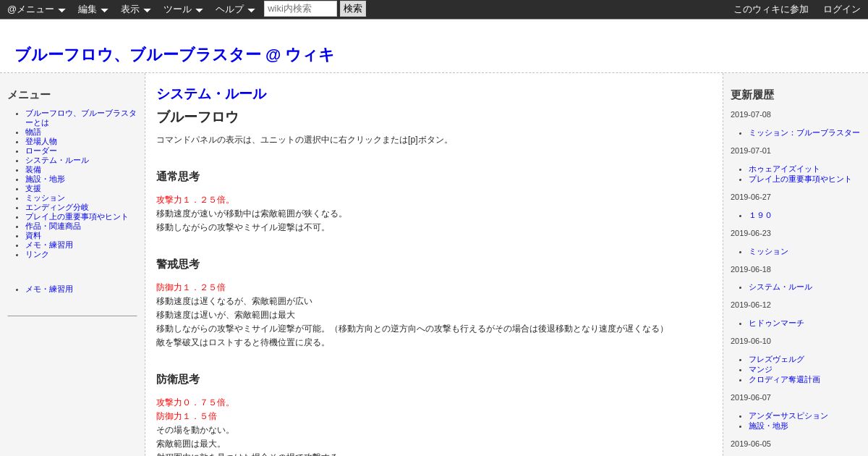Open update history link 施設・地形 under 2019-06-07

[768, 426]
